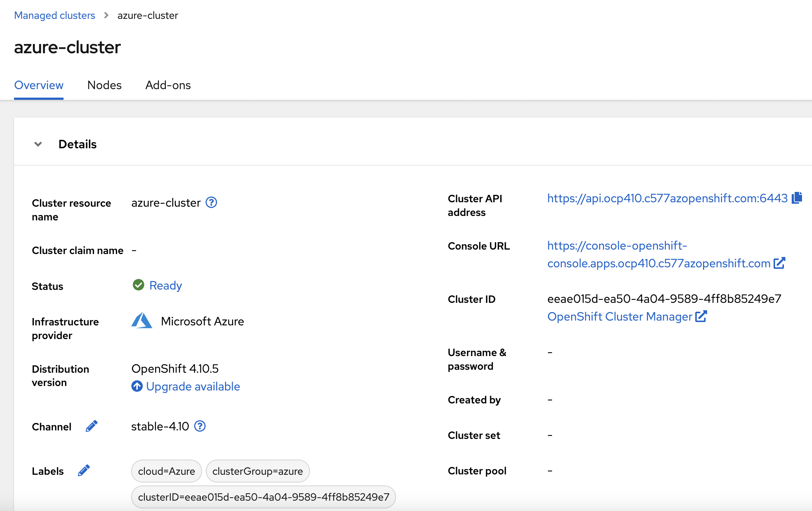Image resolution: width=812 pixels, height=511 pixels.
Task: Click the Cluster claim name label
Action: (x=78, y=250)
